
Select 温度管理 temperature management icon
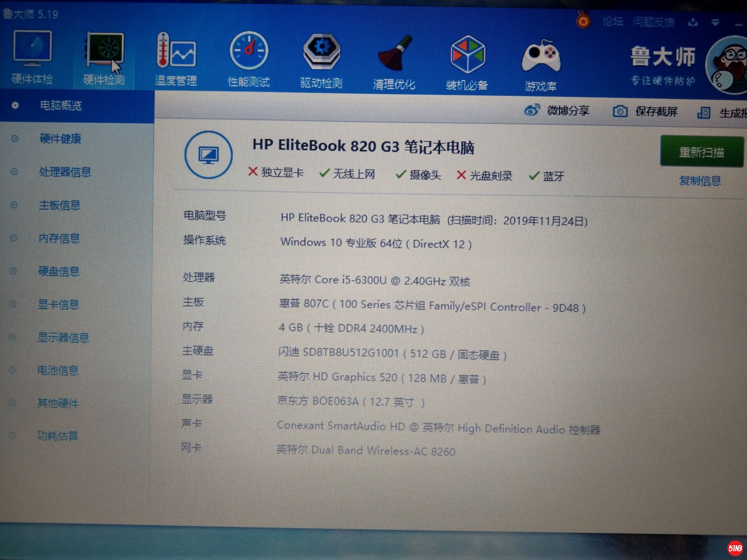[176, 51]
